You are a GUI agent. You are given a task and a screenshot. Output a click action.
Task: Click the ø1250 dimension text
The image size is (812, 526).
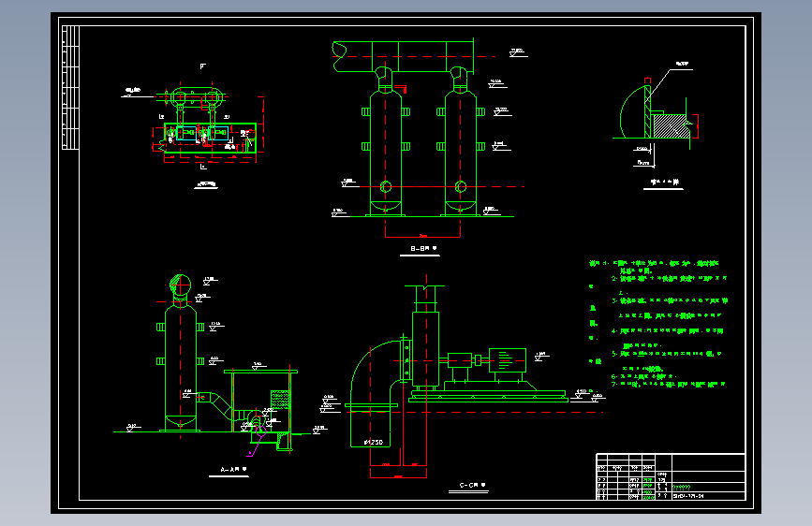374,442
